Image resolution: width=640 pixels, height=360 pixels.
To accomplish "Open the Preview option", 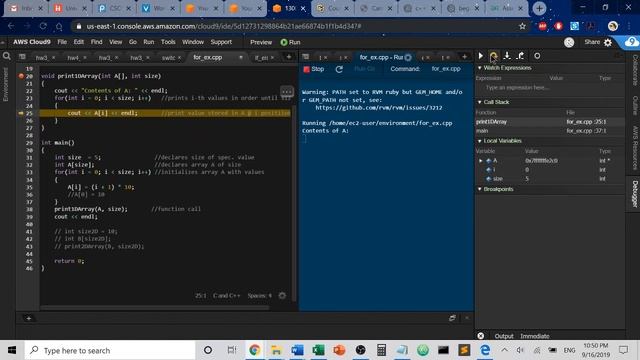I will (261, 42).
